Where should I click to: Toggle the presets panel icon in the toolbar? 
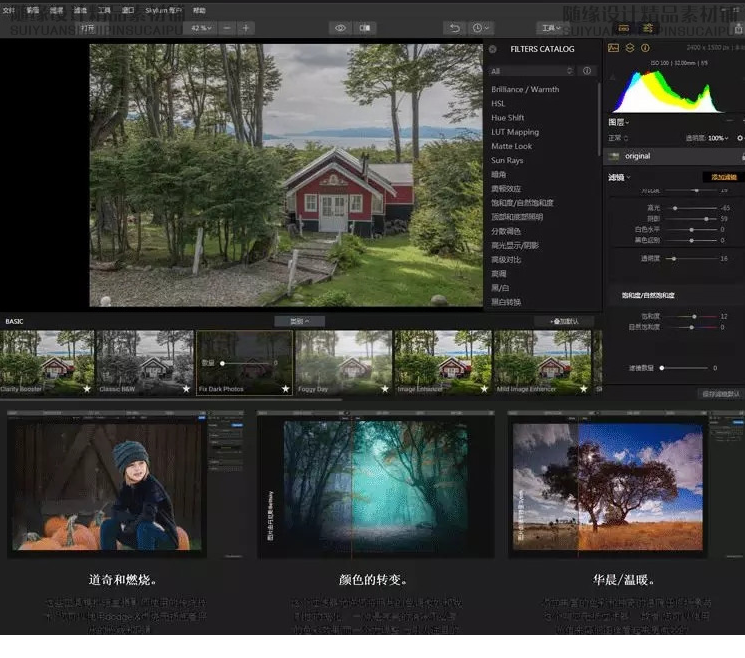click(x=624, y=29)
